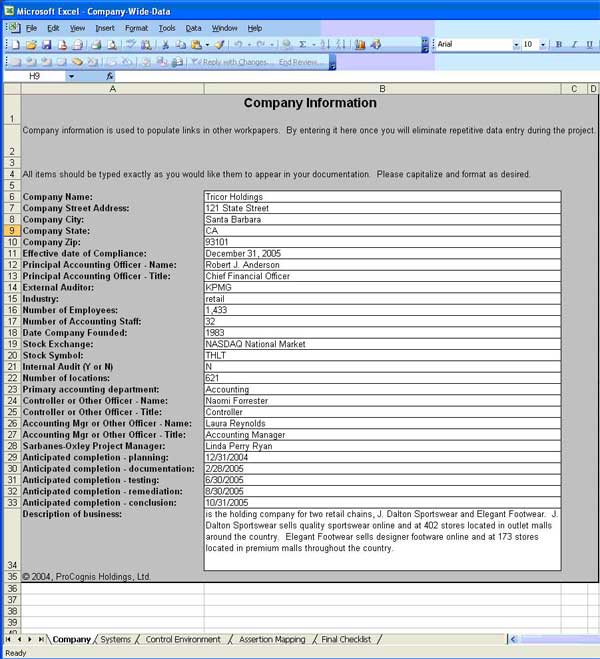
Task: Toggle Bold formatting
Action: [x=559, y=44]
